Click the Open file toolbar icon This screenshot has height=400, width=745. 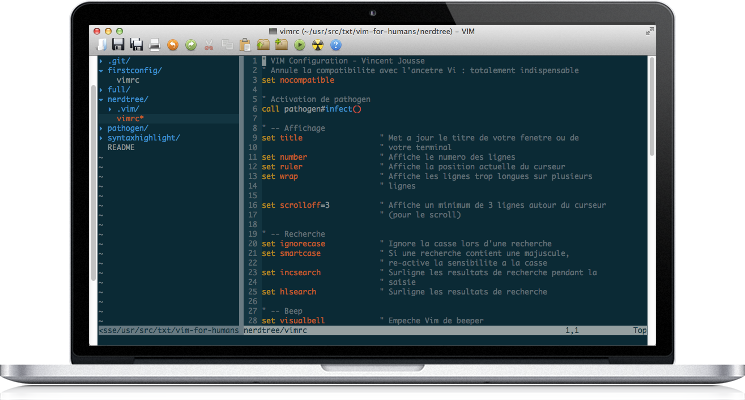point(102,45)
